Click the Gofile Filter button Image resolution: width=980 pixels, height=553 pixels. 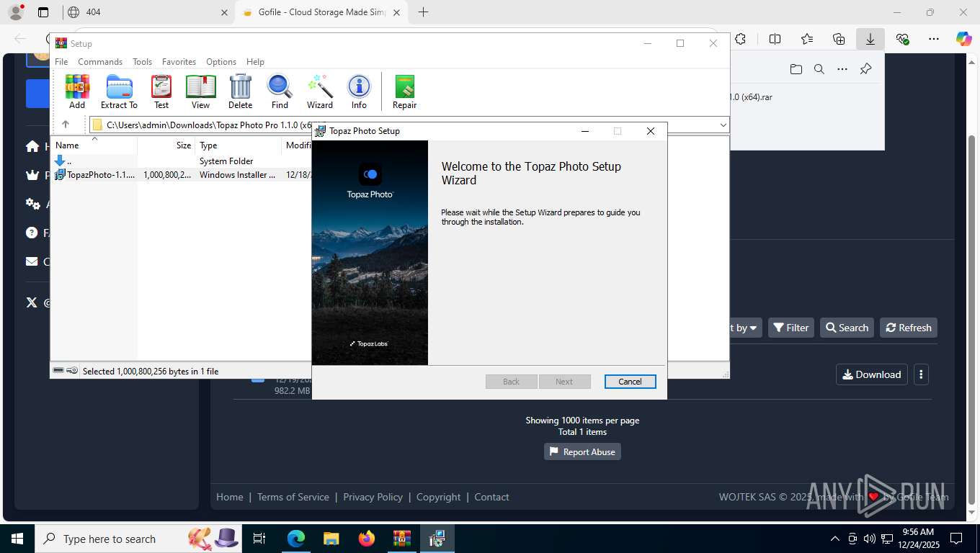790,328
